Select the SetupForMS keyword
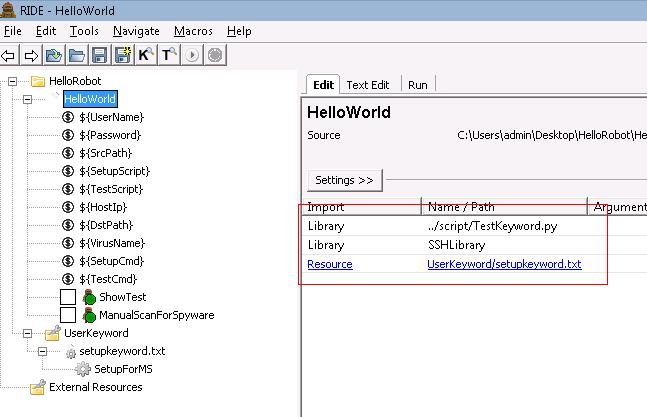Screen dimensions: 647x417 point(123,369)
